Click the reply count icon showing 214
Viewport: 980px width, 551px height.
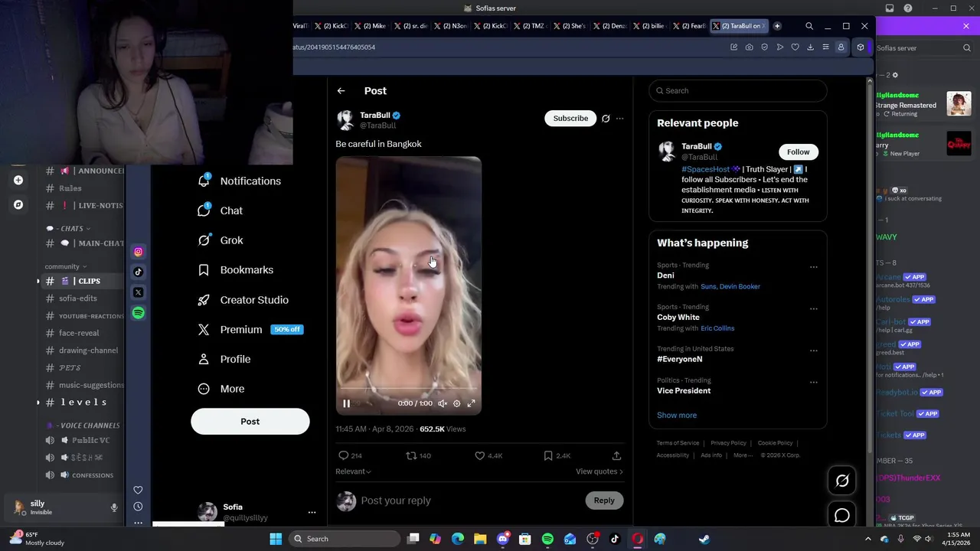350,456
